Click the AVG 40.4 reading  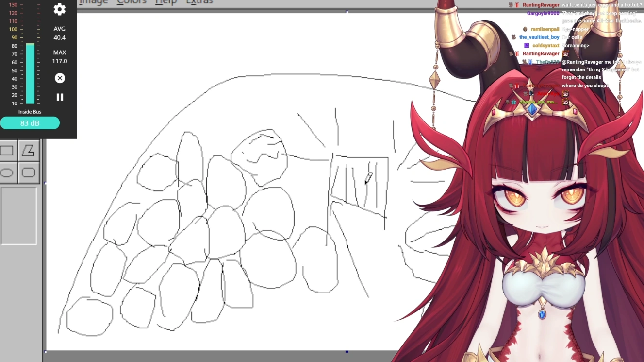point(60,33)
